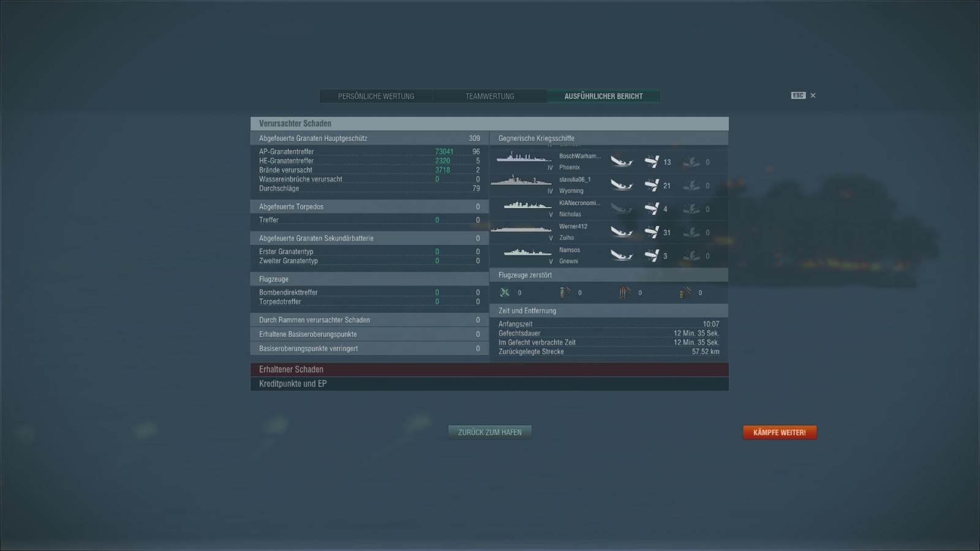The width and height of the screenshot is (980, 551).
Task: Click the third destroyed-planes icon under Flugzeuge zerstört
Action: pos(625,293)
